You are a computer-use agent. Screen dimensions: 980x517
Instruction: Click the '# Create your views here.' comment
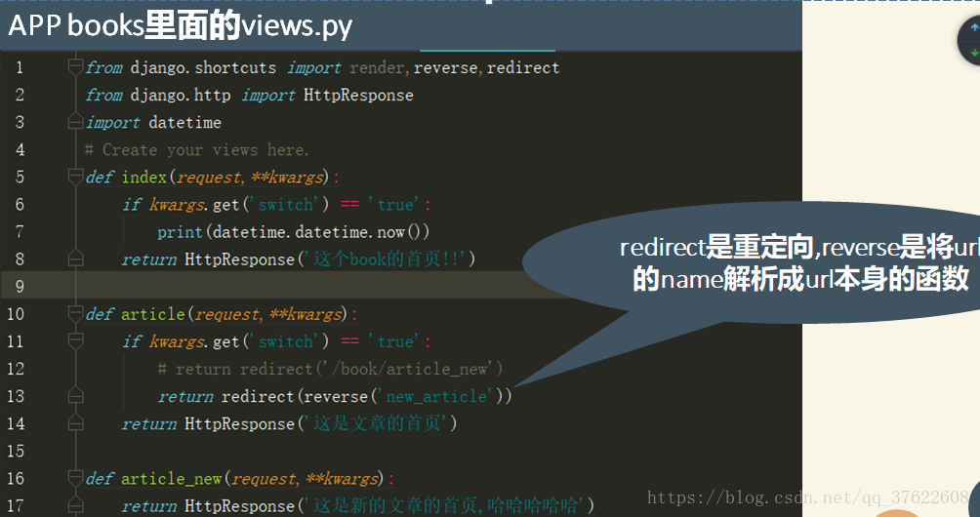[197, 150]
